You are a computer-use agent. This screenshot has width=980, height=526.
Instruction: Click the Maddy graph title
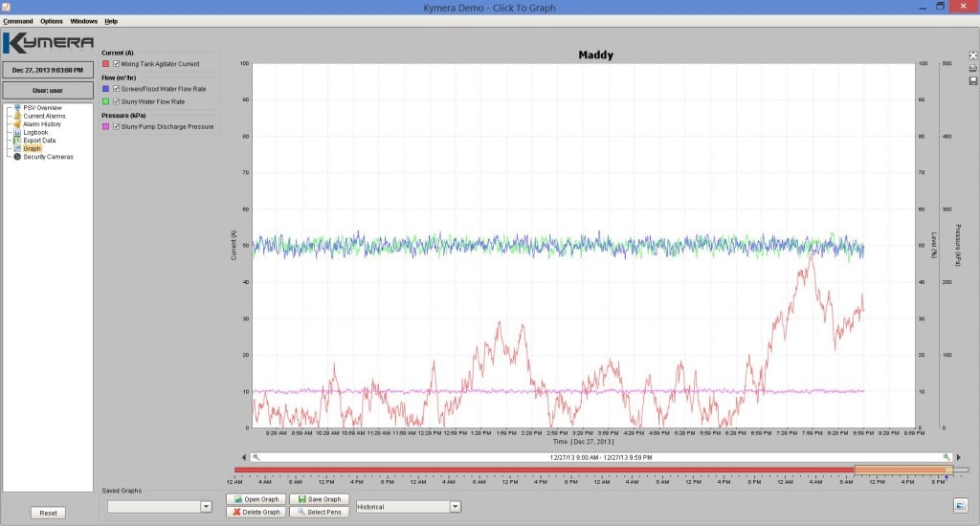tap(595, 55)
